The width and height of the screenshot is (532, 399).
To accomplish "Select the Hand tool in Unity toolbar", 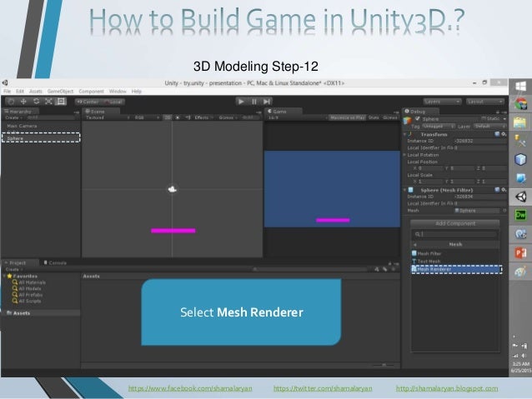I will point(11,102).
